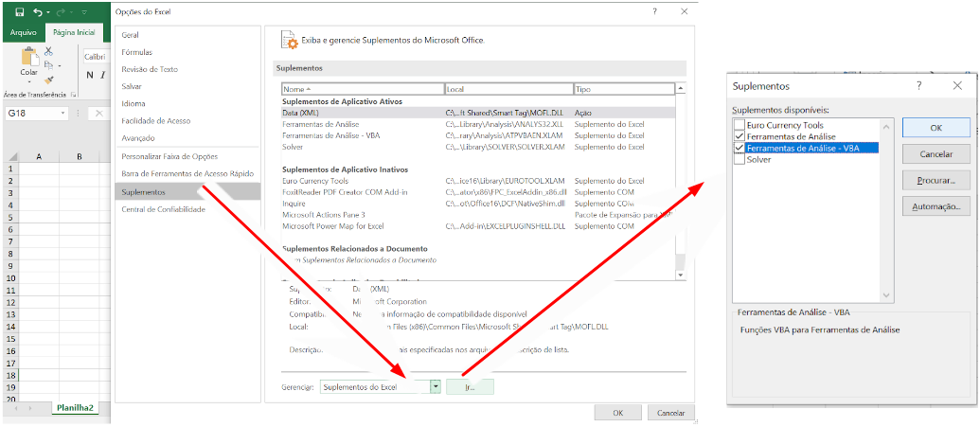
Task: Enable the Euro Currency Tools checkbox
Action: click(739, 125)
